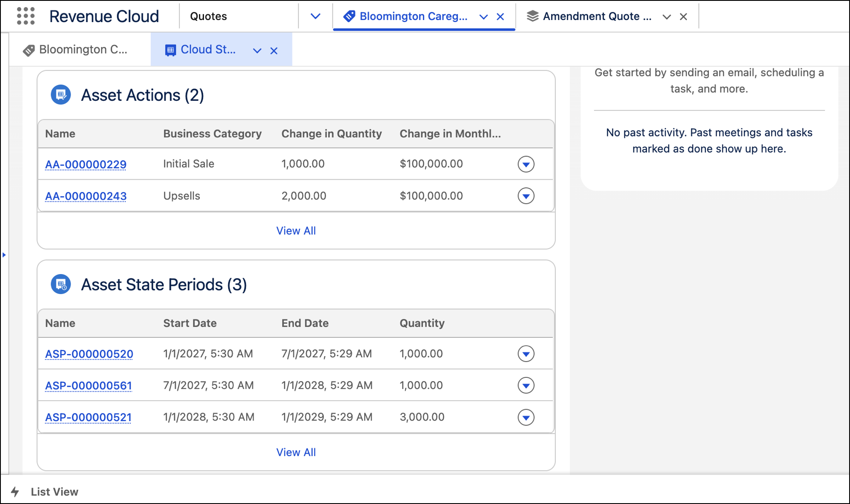Click View All under Asset Actions
This screenshot has height=504, width=850.
point(296,231)
